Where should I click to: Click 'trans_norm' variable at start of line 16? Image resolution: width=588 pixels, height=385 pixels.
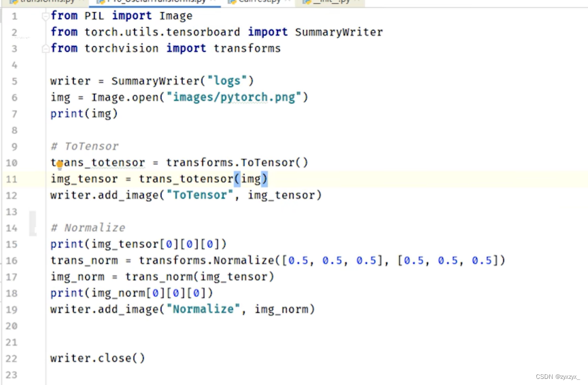(84, 260)
